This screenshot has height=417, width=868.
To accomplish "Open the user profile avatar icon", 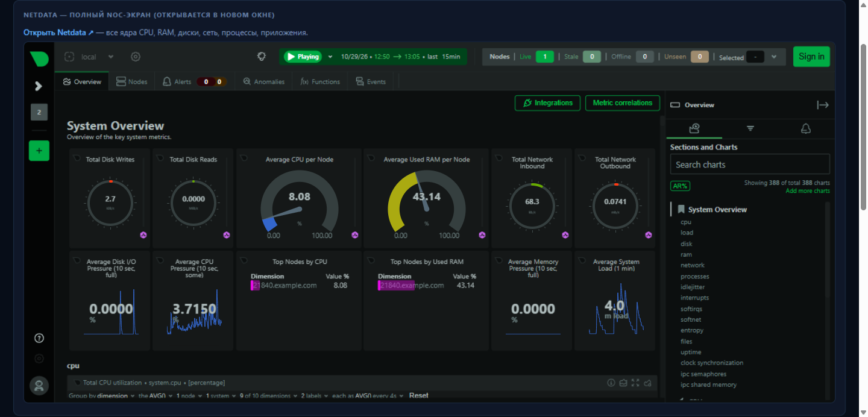I will (x=39, y=386).
